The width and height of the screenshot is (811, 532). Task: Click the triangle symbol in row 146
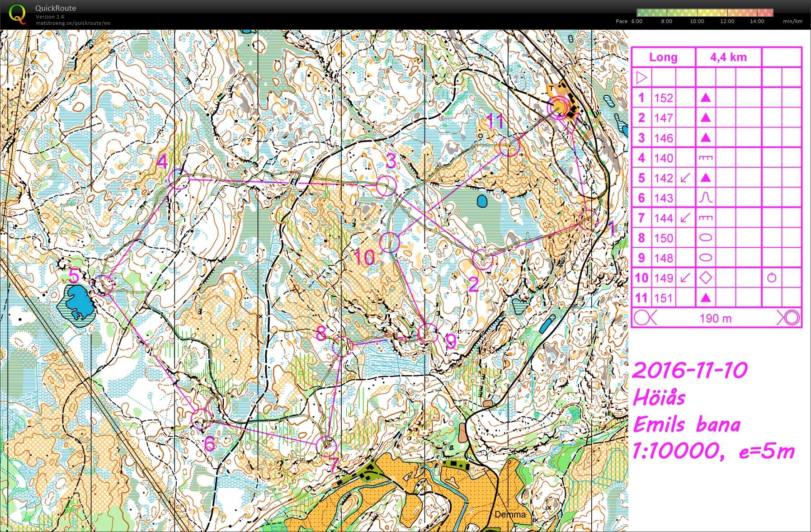pos(705,138)
